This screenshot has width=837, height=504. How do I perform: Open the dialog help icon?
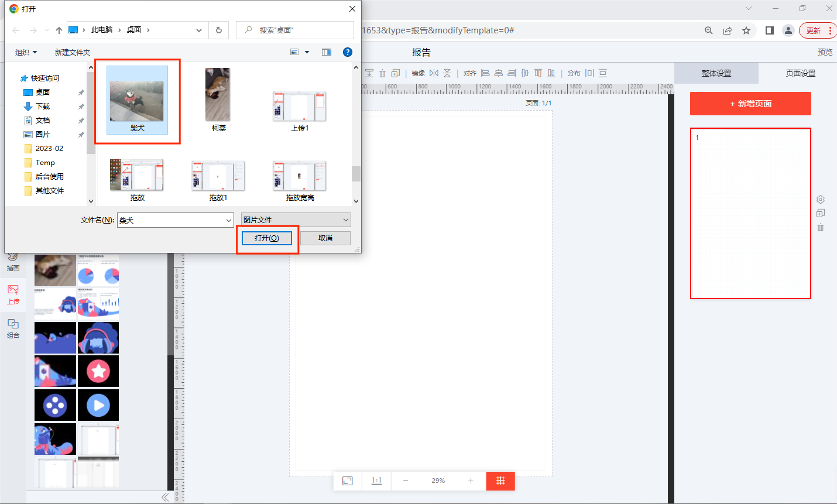pos(348,52)
